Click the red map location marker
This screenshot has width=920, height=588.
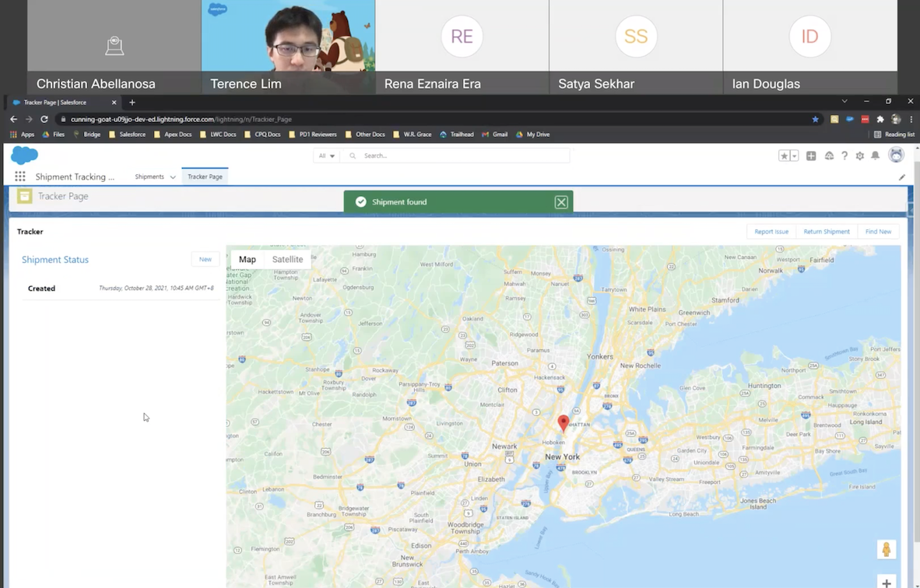(x=563, y=422)
